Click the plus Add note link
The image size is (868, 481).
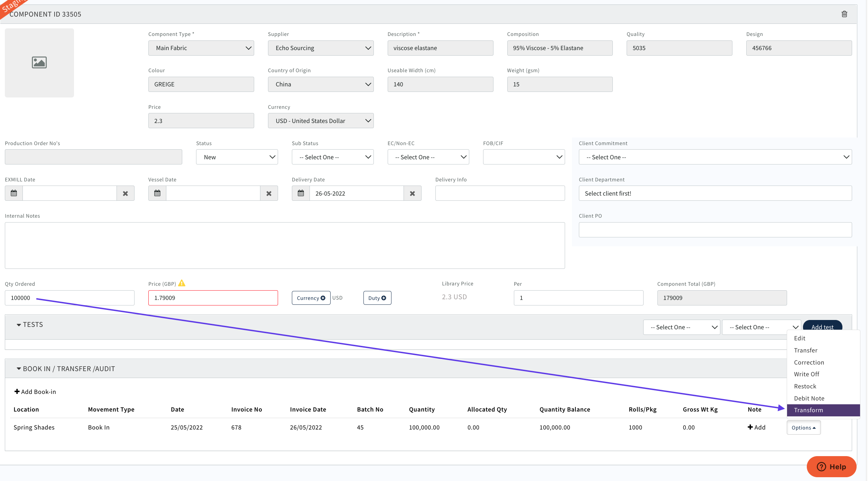(756, 427)
